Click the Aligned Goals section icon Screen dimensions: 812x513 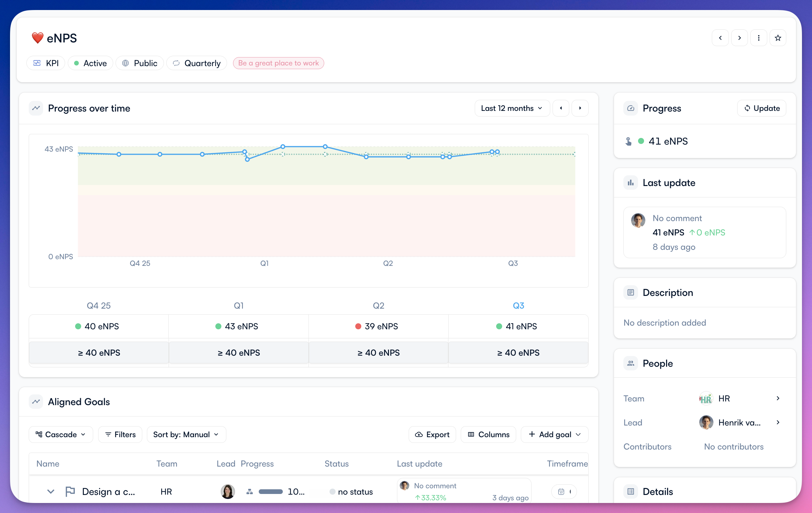[x=36, y=402]
